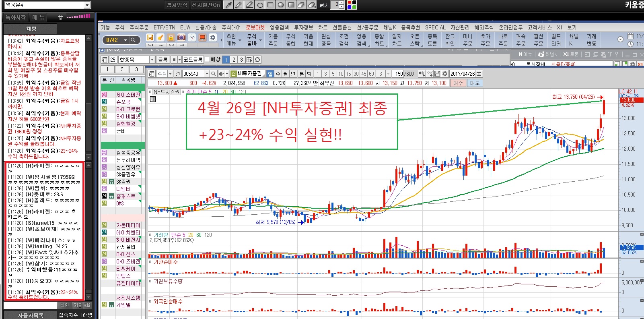The image size is (644, 319).
Task: Select the filled rectangle shape tool
Action: coord(291,5)
